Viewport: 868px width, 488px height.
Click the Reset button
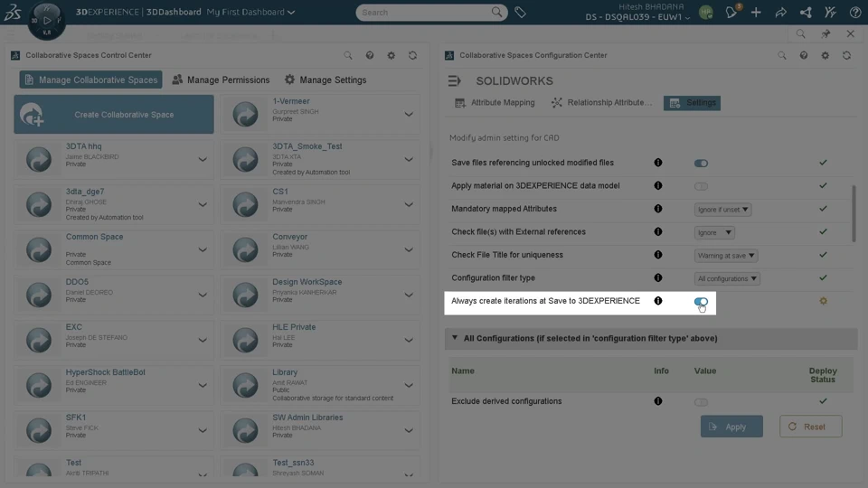[x=811, y=427]
